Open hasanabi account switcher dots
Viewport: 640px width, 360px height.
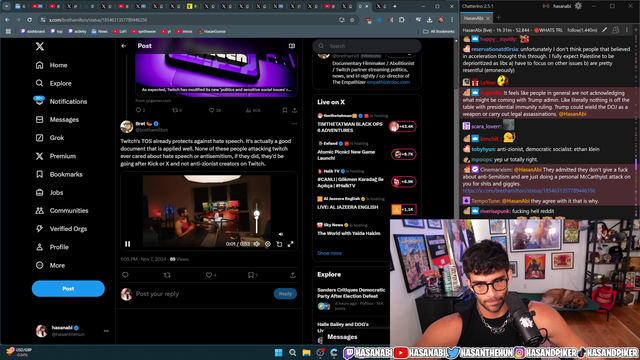(106, 331)
